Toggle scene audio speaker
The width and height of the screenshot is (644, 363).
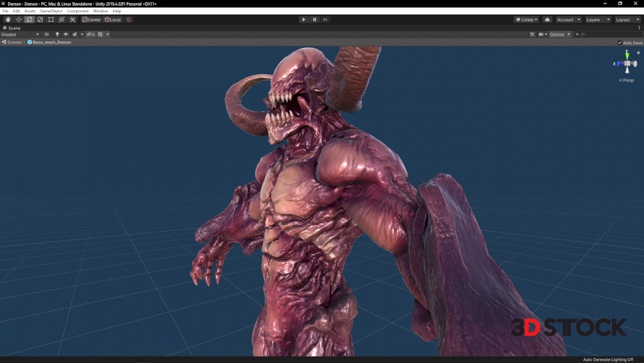(x=66, y=35)
